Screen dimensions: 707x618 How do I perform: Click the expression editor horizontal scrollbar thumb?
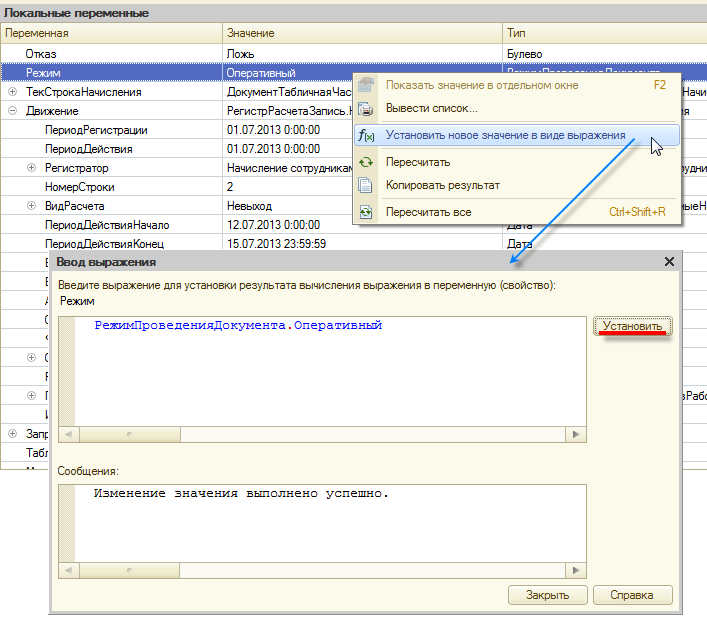coord(130,435)
